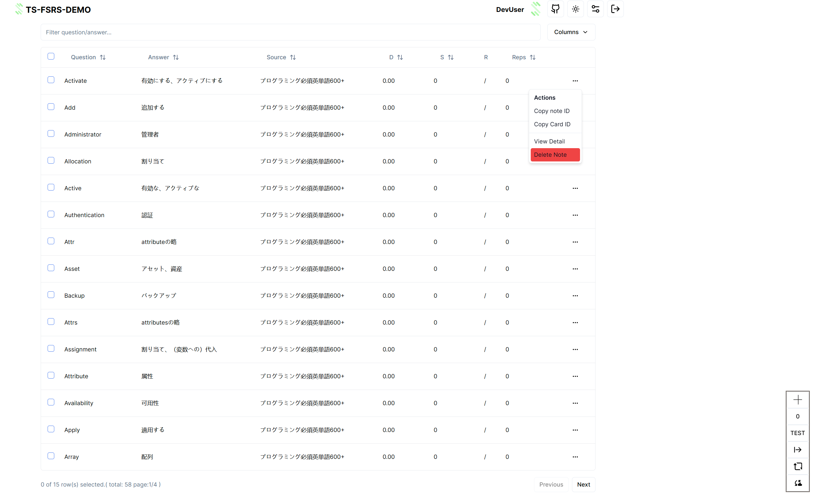Expand the Columns dropdown

(571, 32)
